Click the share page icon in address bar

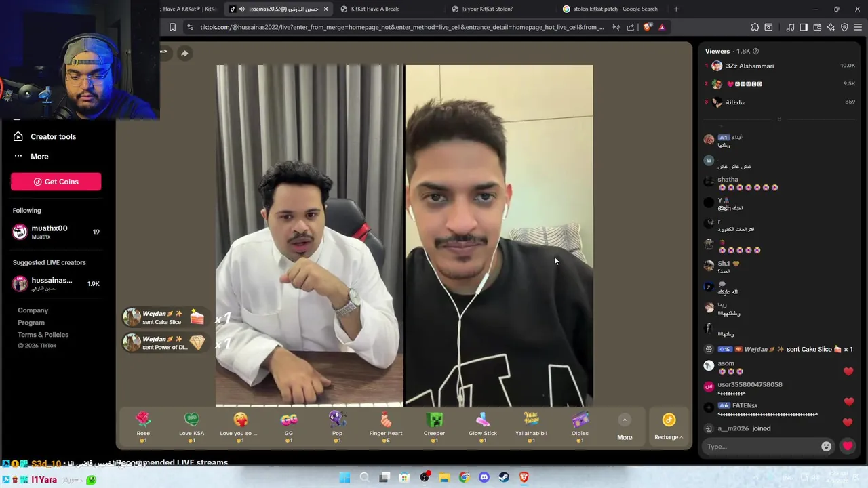(631, 27)
